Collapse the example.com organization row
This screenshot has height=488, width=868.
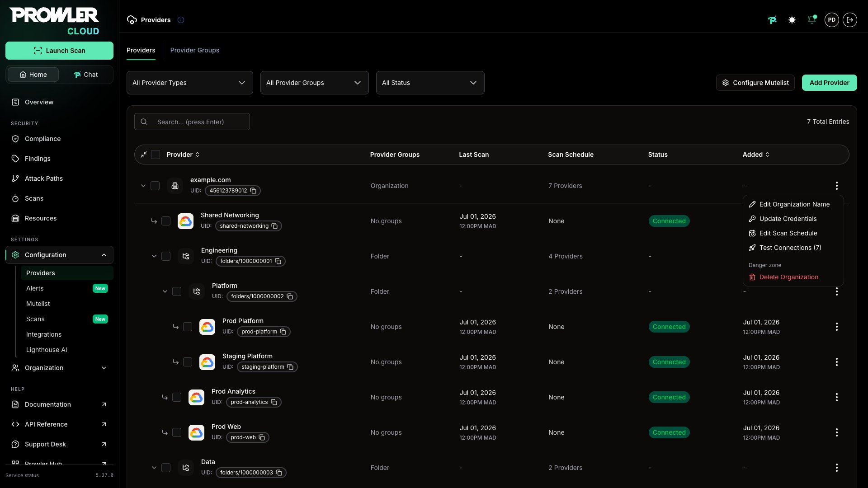[x=143, y=186]
